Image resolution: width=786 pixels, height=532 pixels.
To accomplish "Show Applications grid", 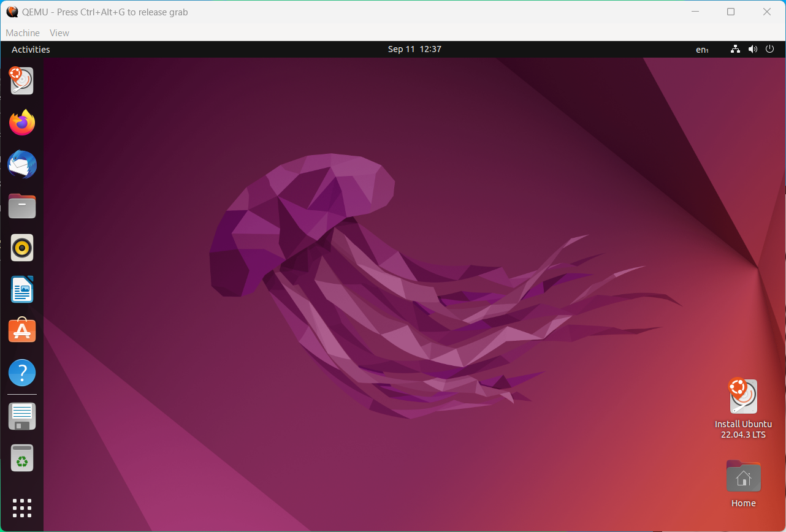I will click(22, 508).
